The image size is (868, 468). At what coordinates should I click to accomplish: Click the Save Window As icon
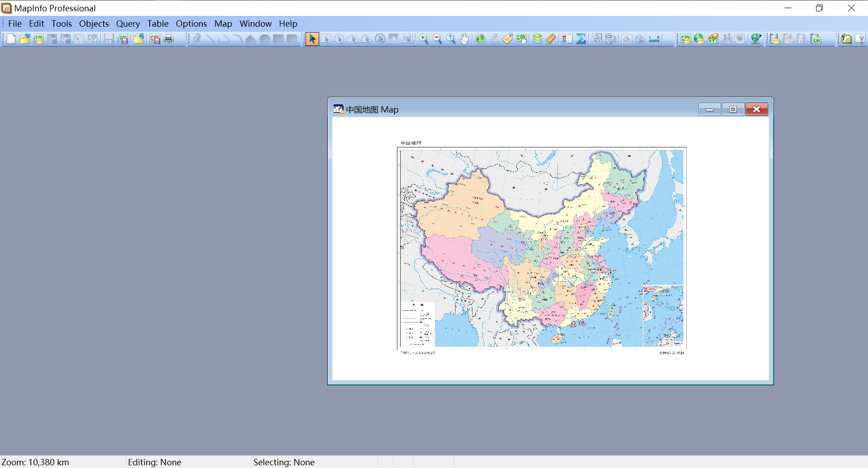pos(155,39)
